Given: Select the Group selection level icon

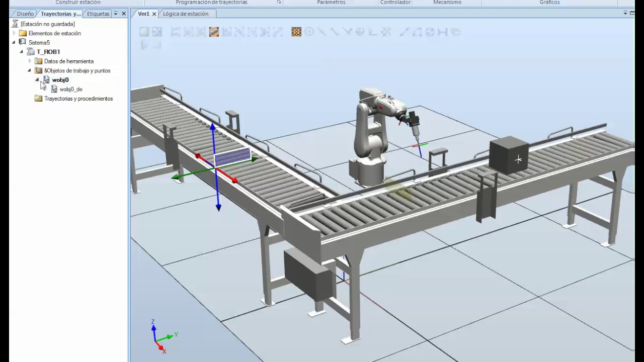Looking at the screenshot, I should tap(226, 32).
